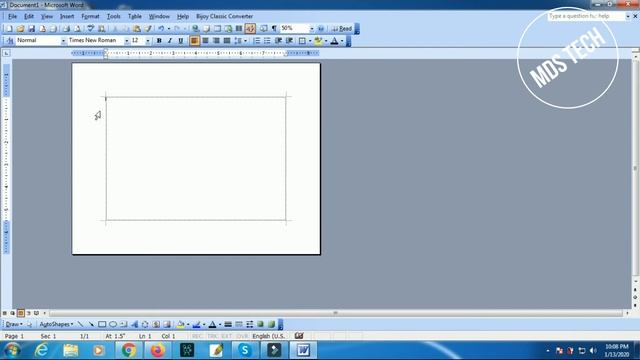Create a new blank document
Viewport: 640px width, 360px height.
(9, 29)
